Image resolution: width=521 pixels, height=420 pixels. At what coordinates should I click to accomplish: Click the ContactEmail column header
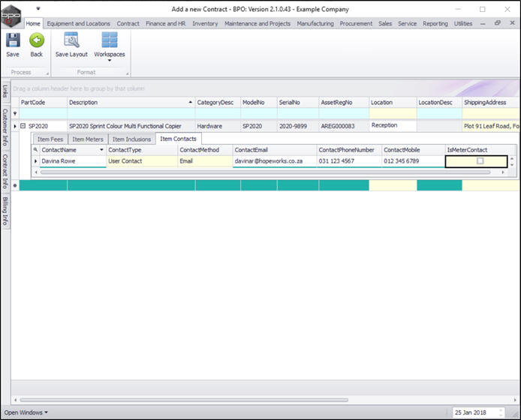pos(275,150)
